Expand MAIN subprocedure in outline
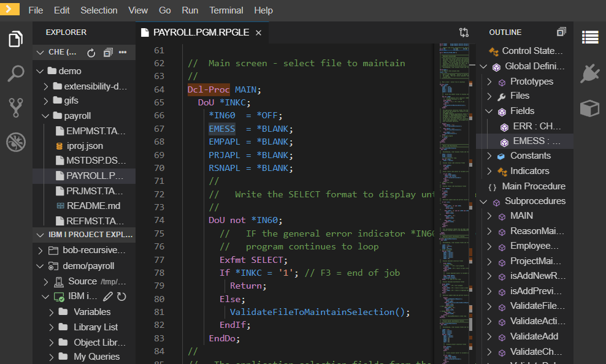 (489, 216)
